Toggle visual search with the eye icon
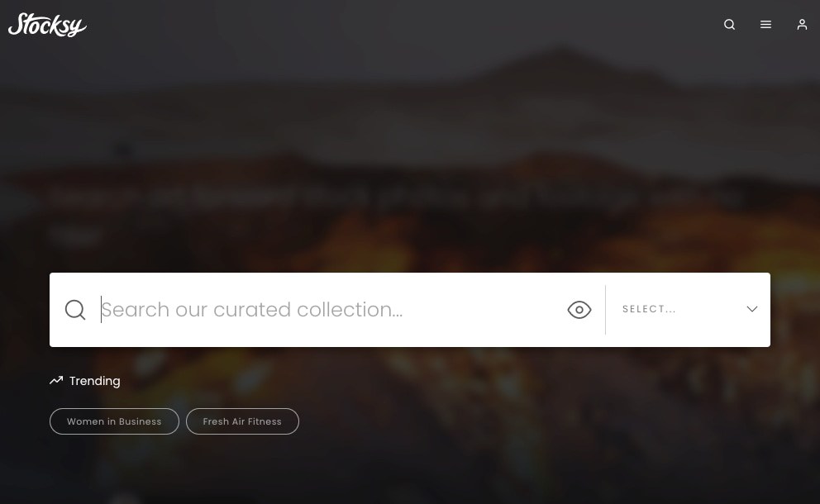The image size is (820, 504). (x=579, y=310)
